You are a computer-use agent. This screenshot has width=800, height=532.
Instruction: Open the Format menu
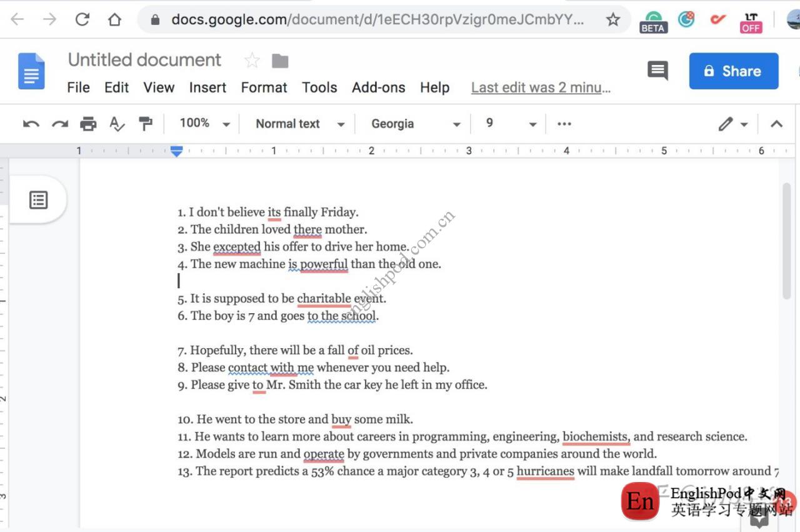264,88
